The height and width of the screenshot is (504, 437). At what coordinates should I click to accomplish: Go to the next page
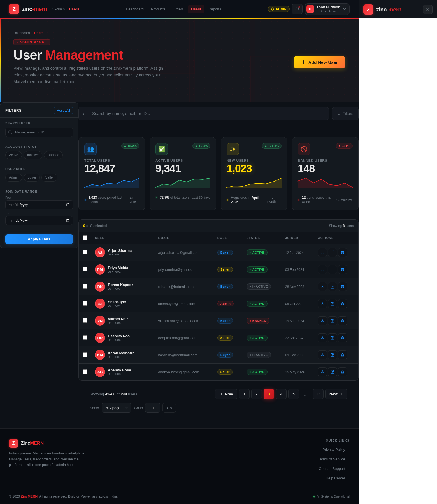(x=336, y=394)
